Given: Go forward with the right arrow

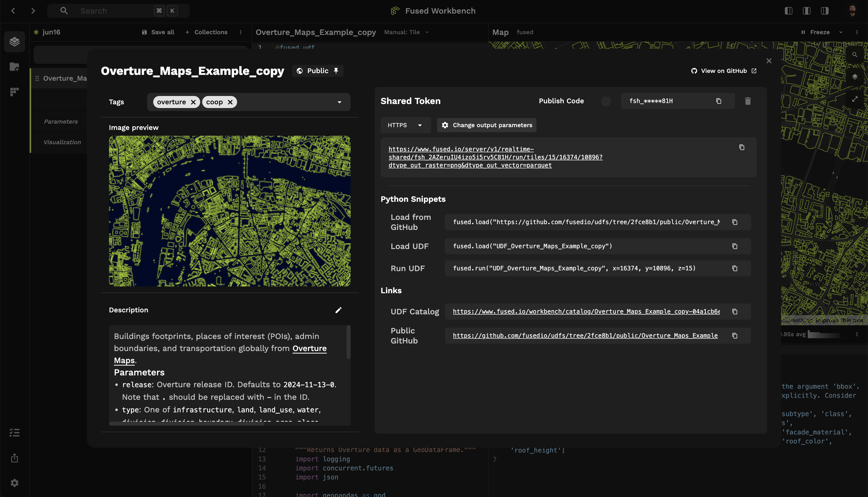Looking at the screenshot, I should pyautogui.click(x=33, y=11).
